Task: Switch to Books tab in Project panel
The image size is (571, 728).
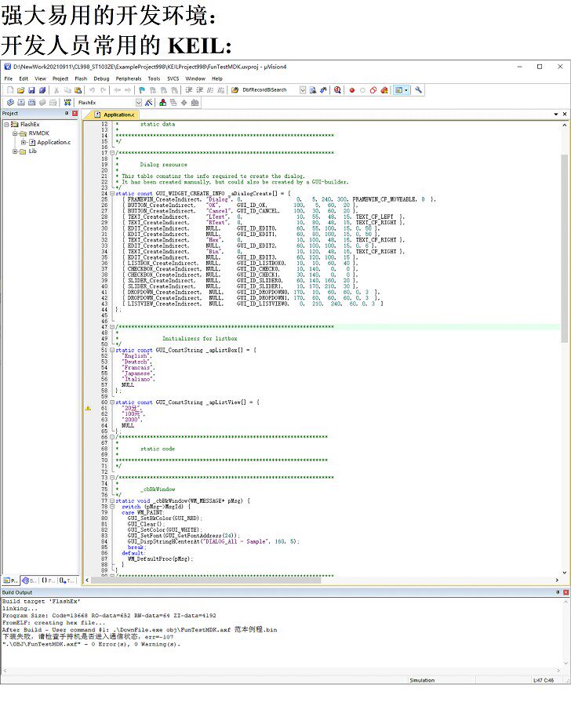Action: point(29,581)
